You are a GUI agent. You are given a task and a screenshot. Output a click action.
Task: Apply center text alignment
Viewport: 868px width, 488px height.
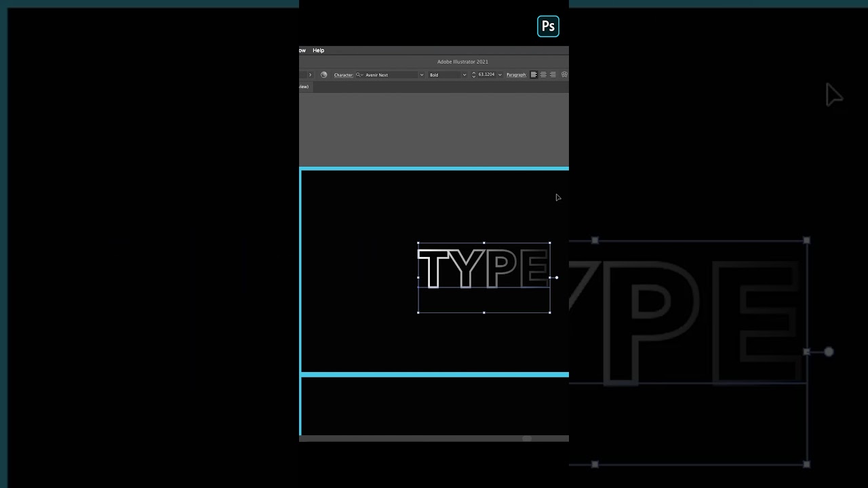543,75
